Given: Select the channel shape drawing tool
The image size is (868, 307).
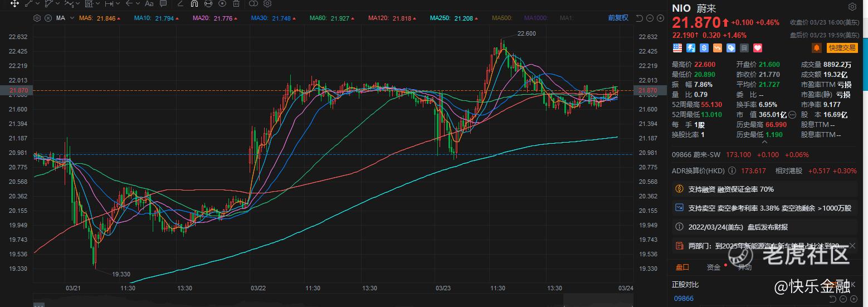Looking at the screenshot, I should 49,3.
